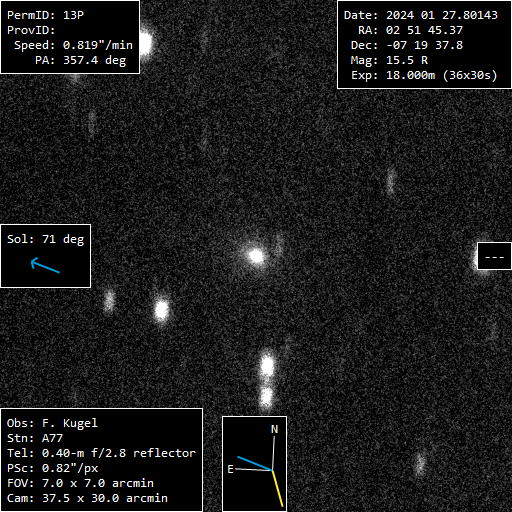Click the PermID 13P label

tap(45, 15)
